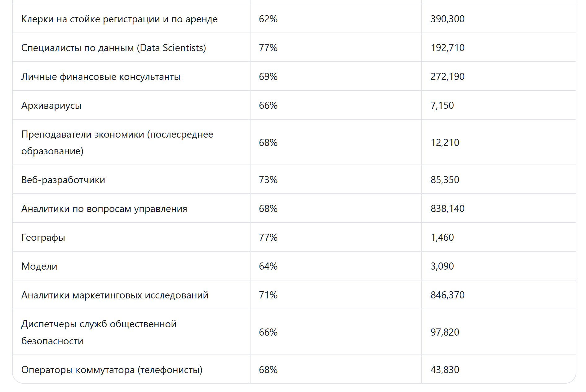
Task: Select the 43,830 number in last row
Action: [x=445, y=370]
